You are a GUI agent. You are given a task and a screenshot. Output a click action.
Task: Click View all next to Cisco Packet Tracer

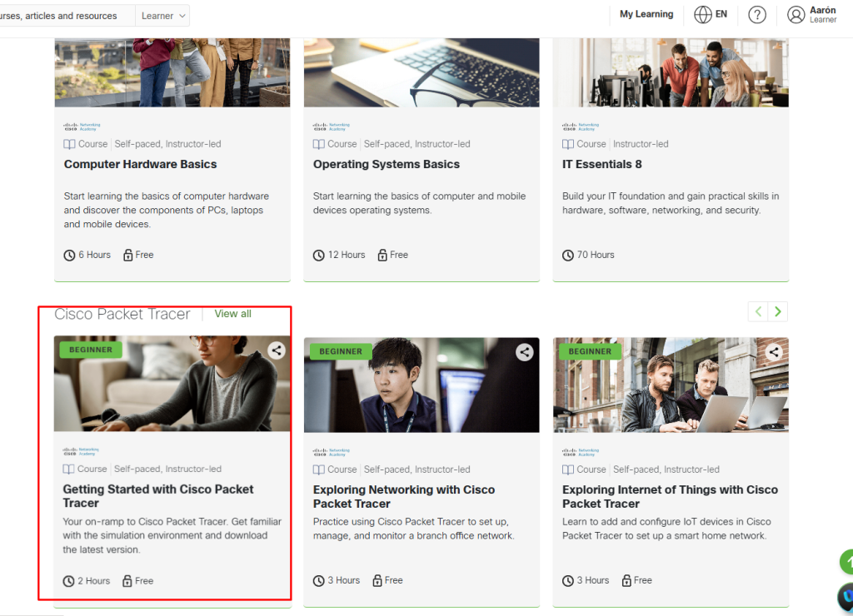[232, 314]
